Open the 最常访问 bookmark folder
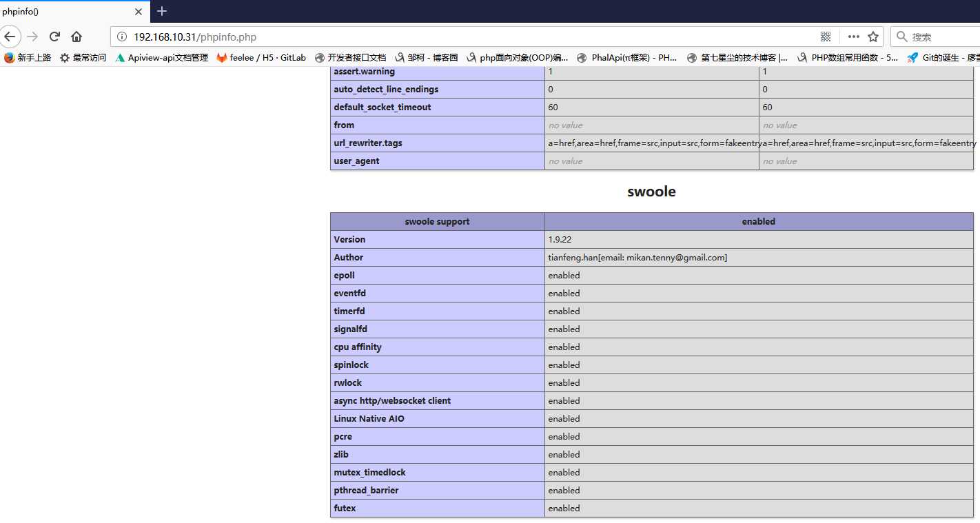 click(83, 58)
